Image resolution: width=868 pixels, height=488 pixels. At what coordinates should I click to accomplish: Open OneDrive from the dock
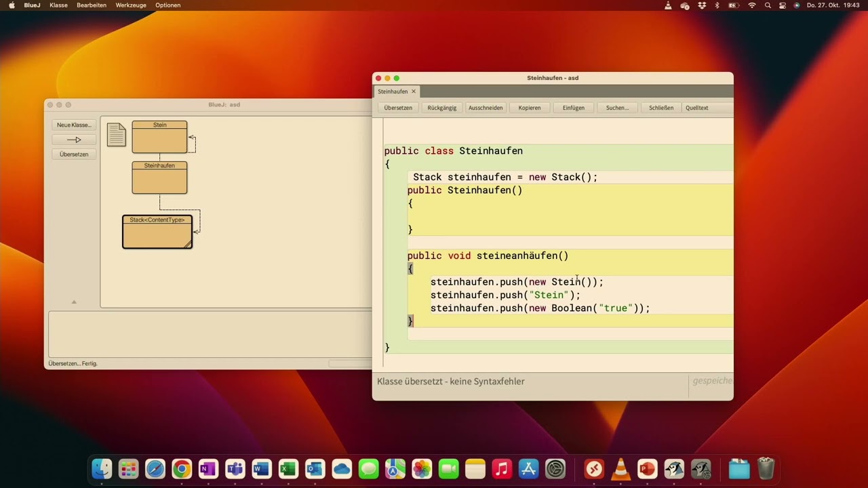pos(342,468)
